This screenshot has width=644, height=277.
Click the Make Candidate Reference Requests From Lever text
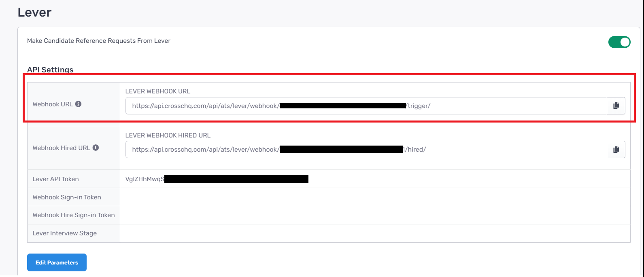click(x=99, y=41)
